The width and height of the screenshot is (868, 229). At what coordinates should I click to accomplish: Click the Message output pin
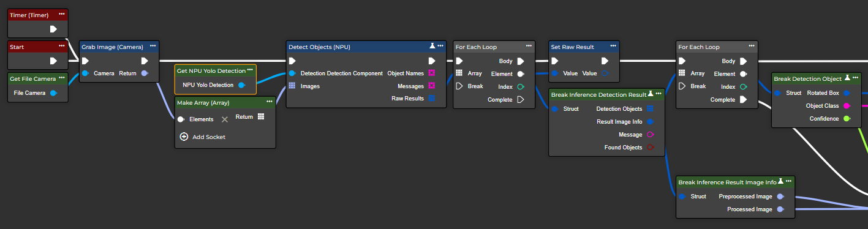[x=650, y=135]
